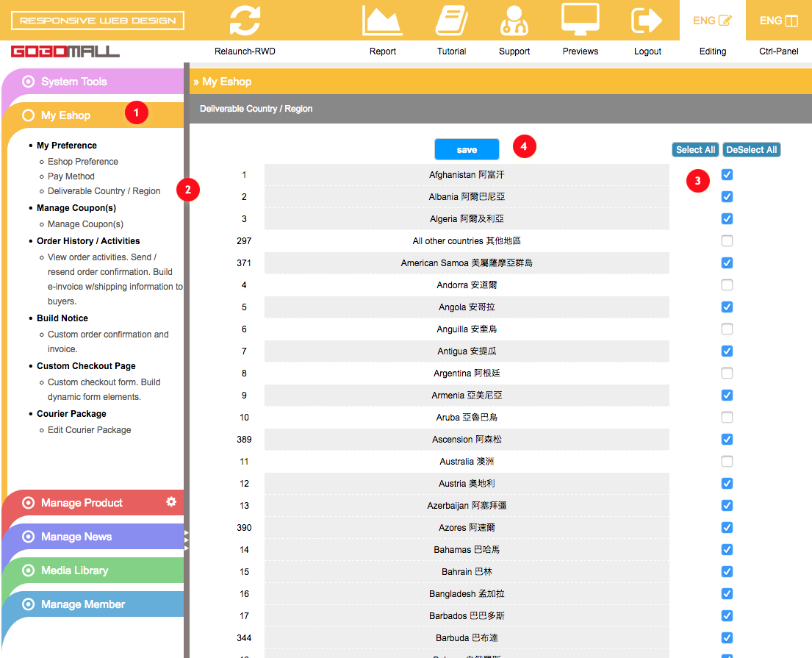
Task: Uncheck the Ascension checkbox
Action: point(727,440)
